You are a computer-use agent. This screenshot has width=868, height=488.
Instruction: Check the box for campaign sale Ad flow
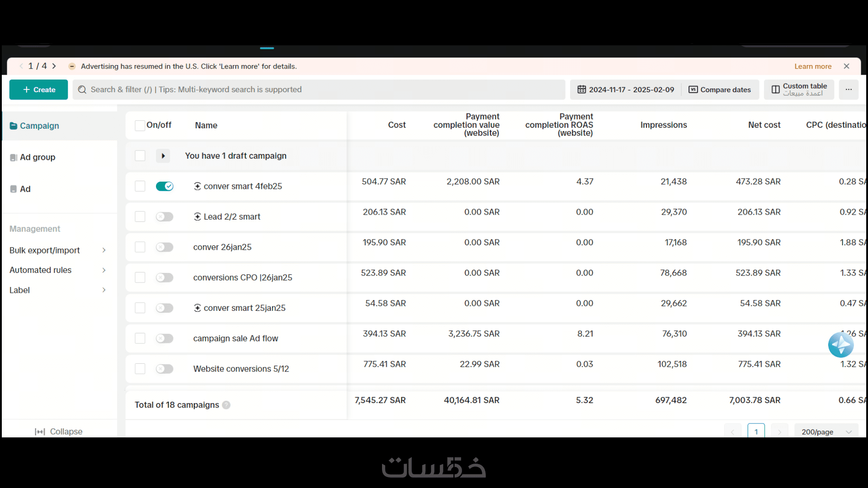[x=140, y=338]
